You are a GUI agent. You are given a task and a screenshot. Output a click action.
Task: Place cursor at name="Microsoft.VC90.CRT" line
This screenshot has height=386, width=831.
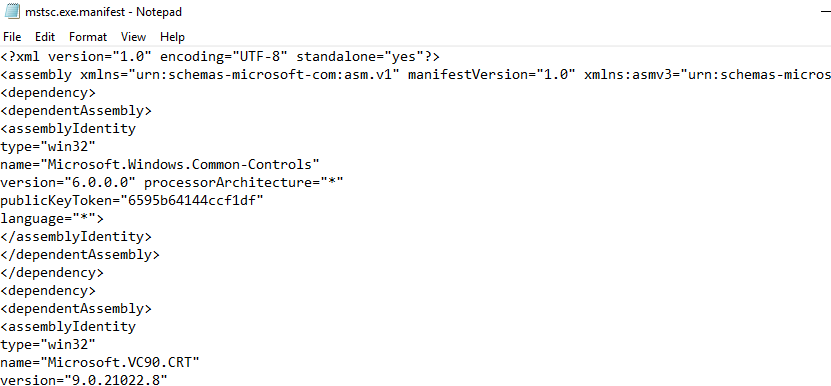[100, 363]
